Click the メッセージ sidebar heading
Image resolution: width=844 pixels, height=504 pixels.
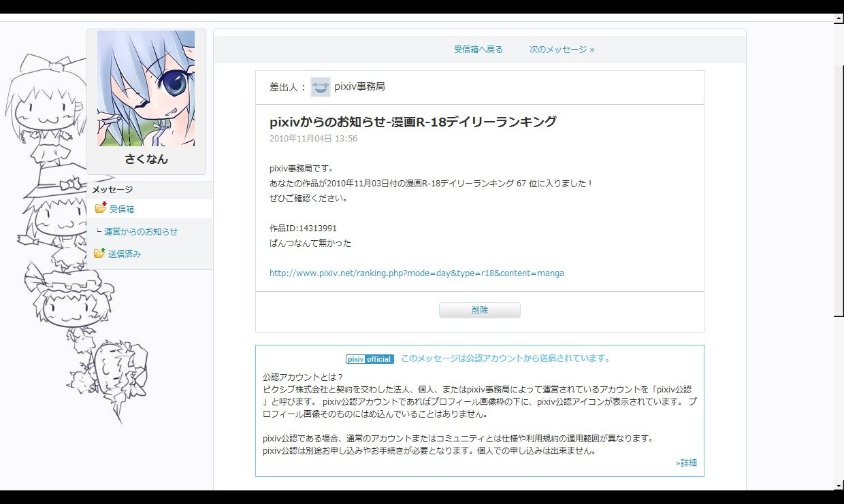point(112,190)
